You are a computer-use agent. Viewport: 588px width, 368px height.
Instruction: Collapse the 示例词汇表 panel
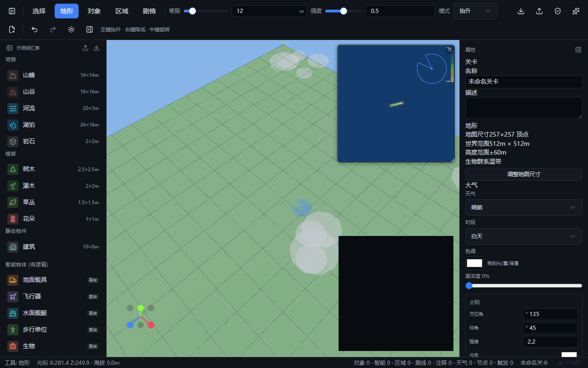pos(10,48)
